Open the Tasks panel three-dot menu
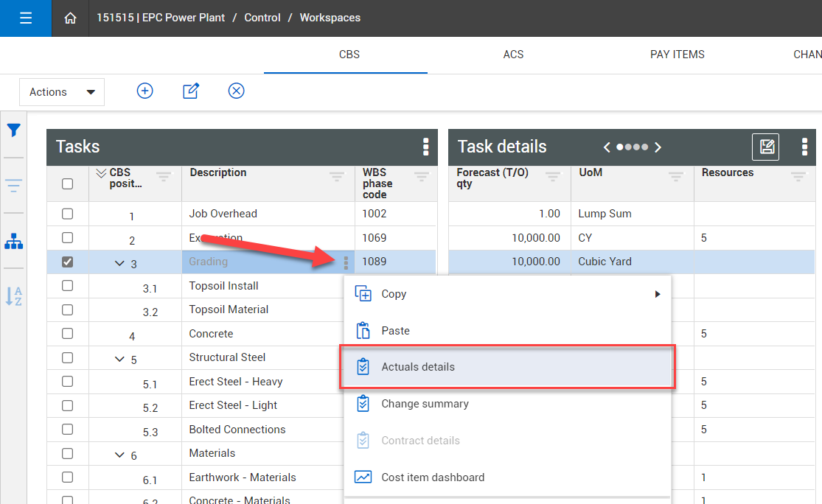Screen dimensions: 822x504 pyautogui.click(x=425, y=147)
